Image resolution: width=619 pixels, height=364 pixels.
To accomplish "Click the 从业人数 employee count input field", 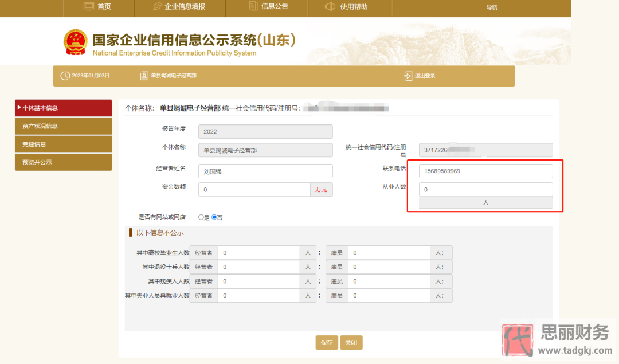I will tap(485, 189).
